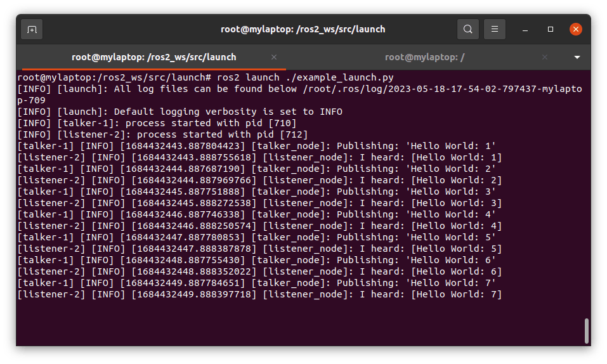Switch to the /ros2_ws/src/launch tab

153,57
